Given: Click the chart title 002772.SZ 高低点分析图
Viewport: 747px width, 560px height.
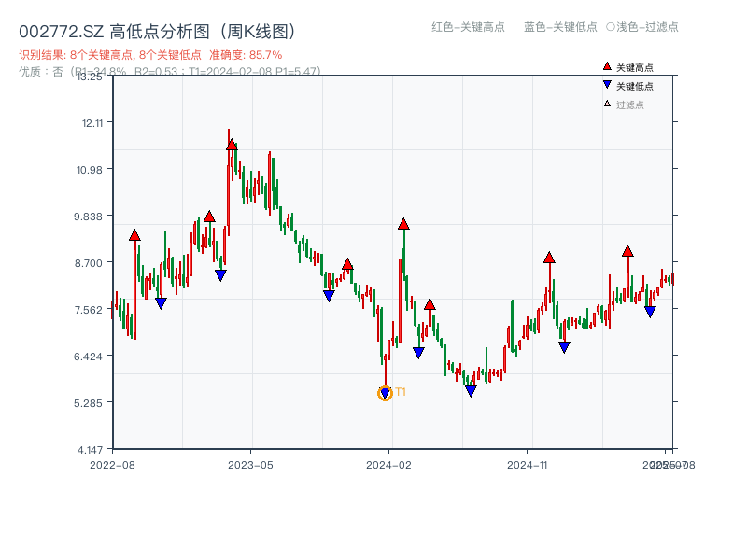Looking at the screenshot, I should (131, 29).
